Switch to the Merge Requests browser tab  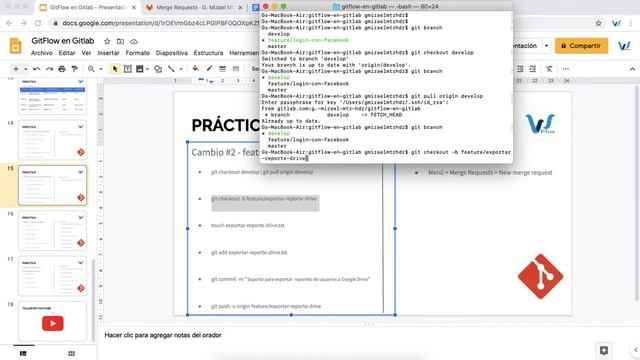[x=195, y=7]
